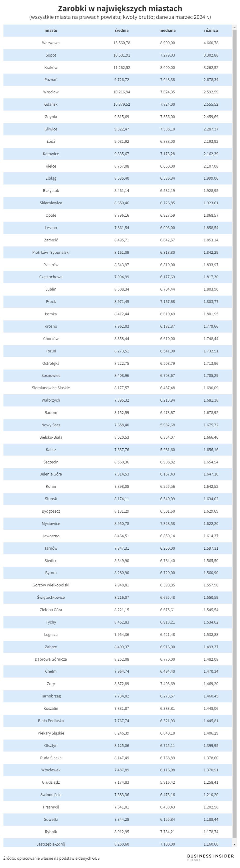Click the Źródło source note text

click(51, 858)
